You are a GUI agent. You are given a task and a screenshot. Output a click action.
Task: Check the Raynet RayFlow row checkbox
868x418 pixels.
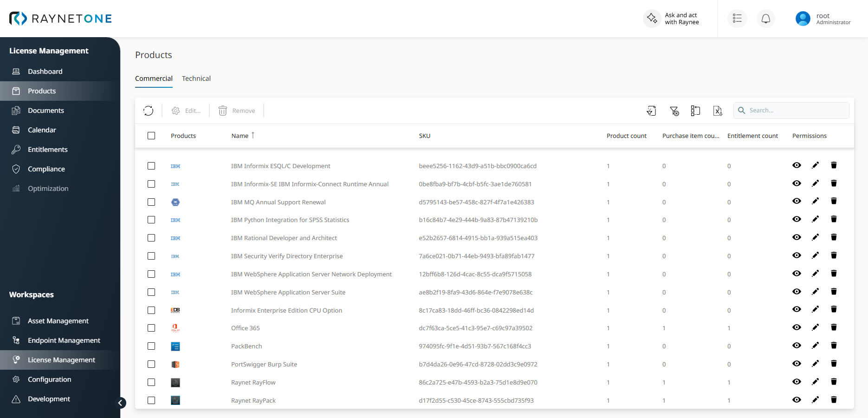click(151, 382)
